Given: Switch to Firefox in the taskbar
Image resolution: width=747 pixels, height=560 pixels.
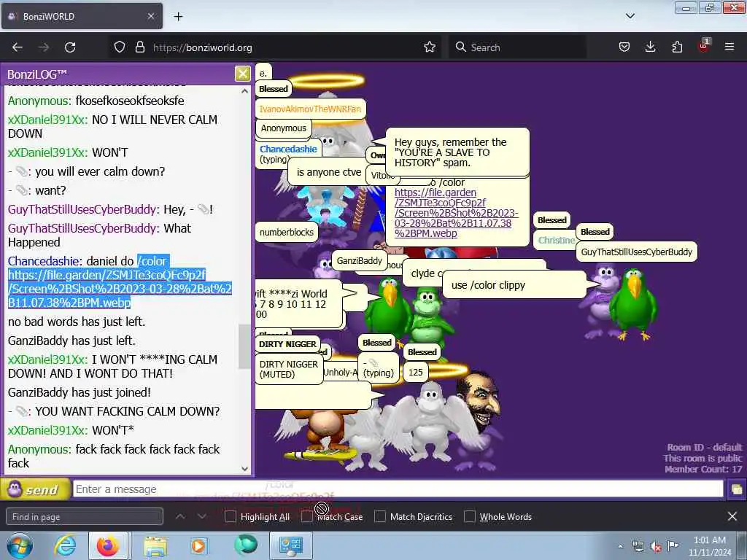Looking at the screenshot, I should click(108, 545).
